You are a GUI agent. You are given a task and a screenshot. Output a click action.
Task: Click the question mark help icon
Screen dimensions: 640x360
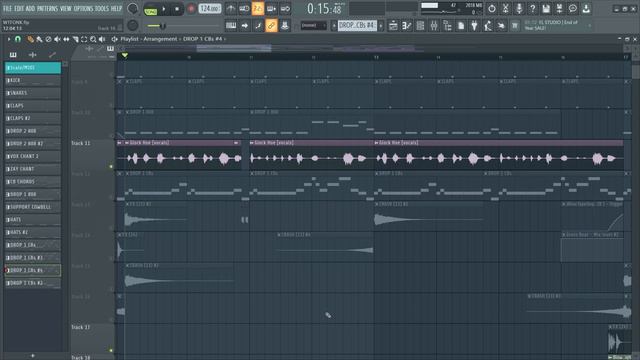532,9
